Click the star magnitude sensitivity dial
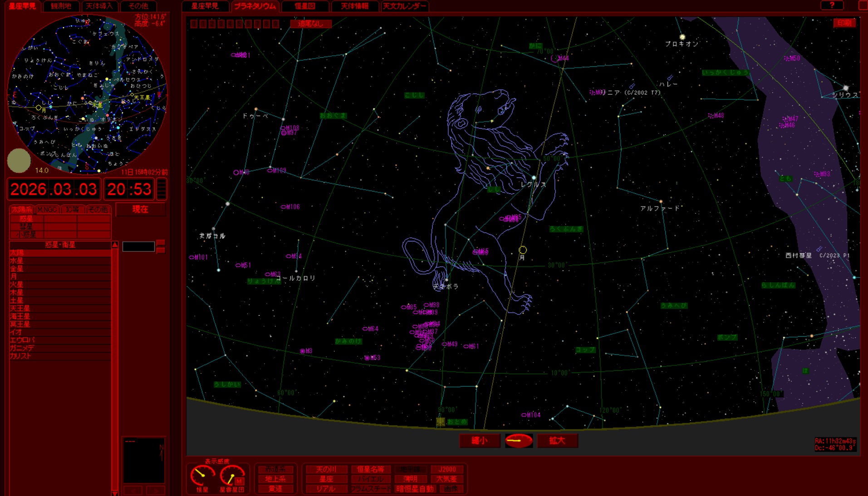Image resolution: width=868 pixels, height=496 pixels. coord(202,476)
